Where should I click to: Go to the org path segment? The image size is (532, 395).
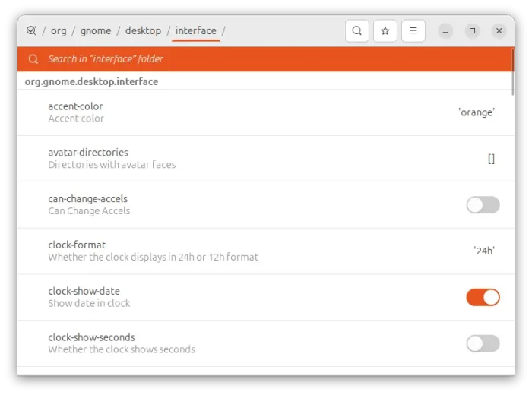tap(59, 31)
